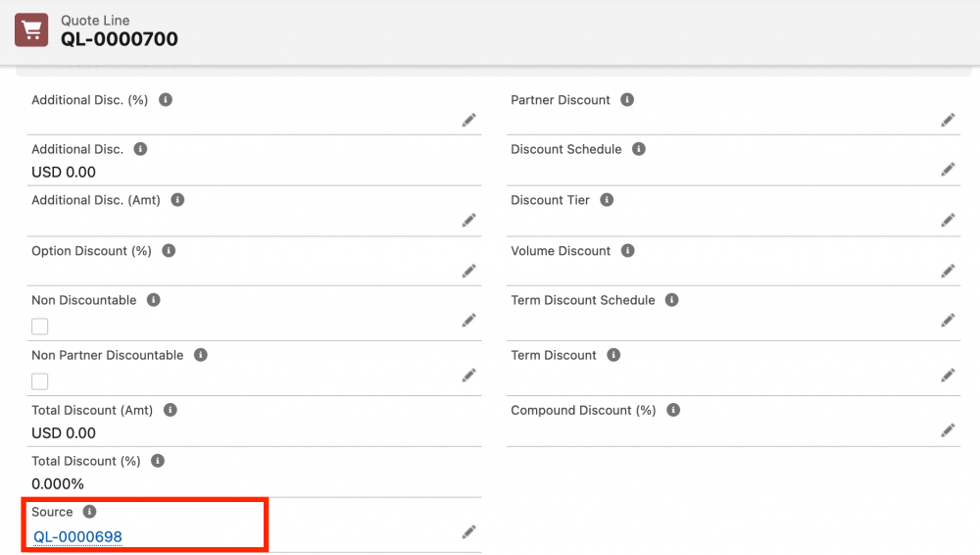Show info tooltip for Source field
The width and height of the screenshot is (980, 555).
click(90, 512)
